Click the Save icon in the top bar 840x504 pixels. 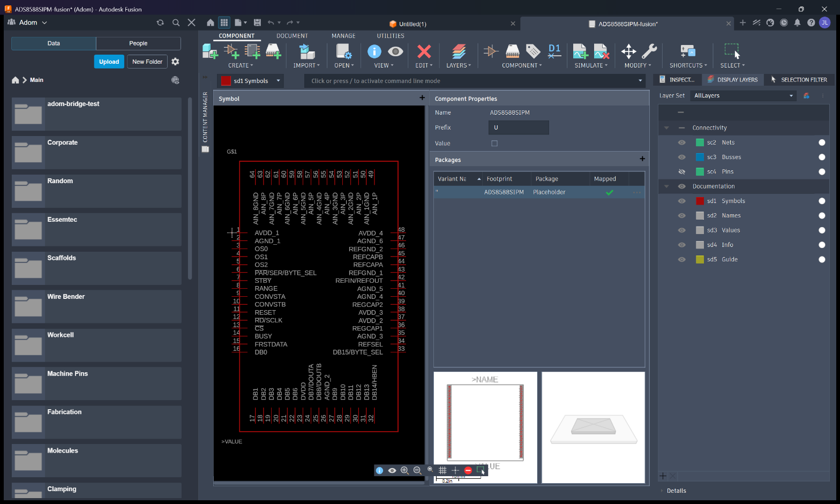coord(257,22)
